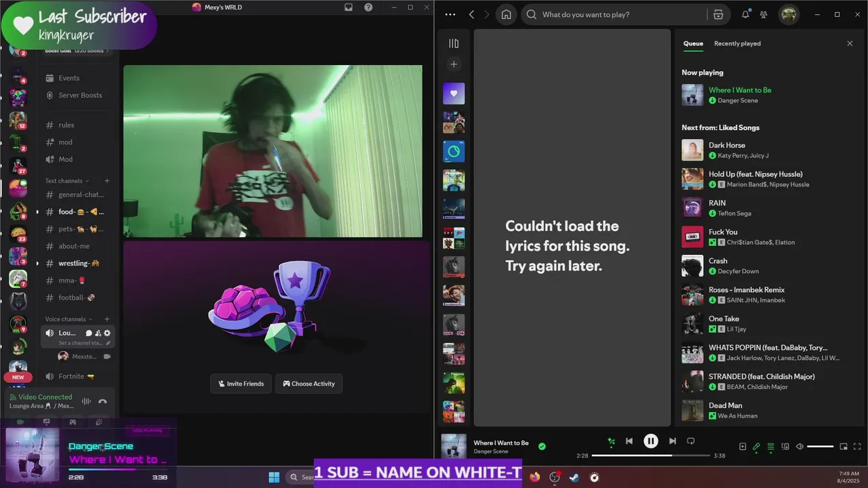Edit channel status pencil icon
Screen dimensions: 868x488
click(108, 343)
